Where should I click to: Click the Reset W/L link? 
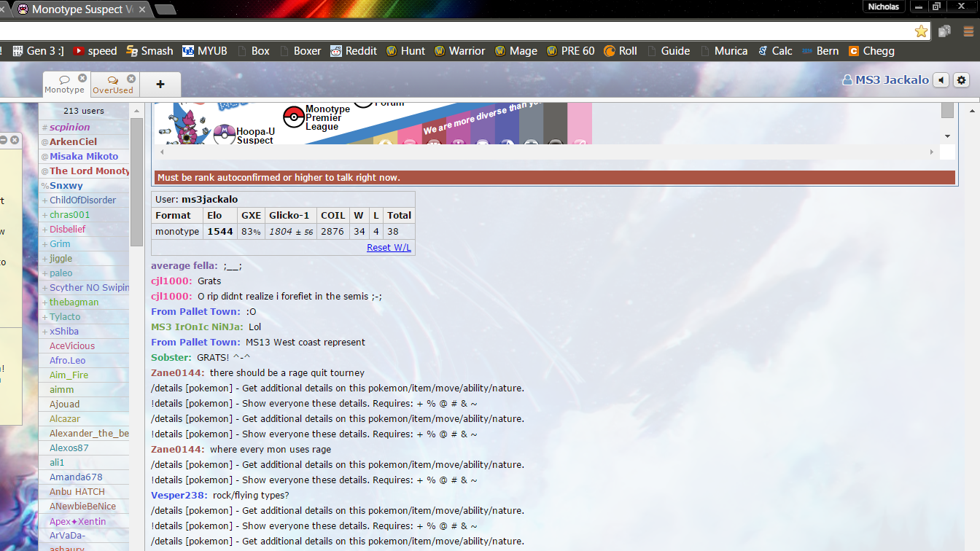click(389, 247)
